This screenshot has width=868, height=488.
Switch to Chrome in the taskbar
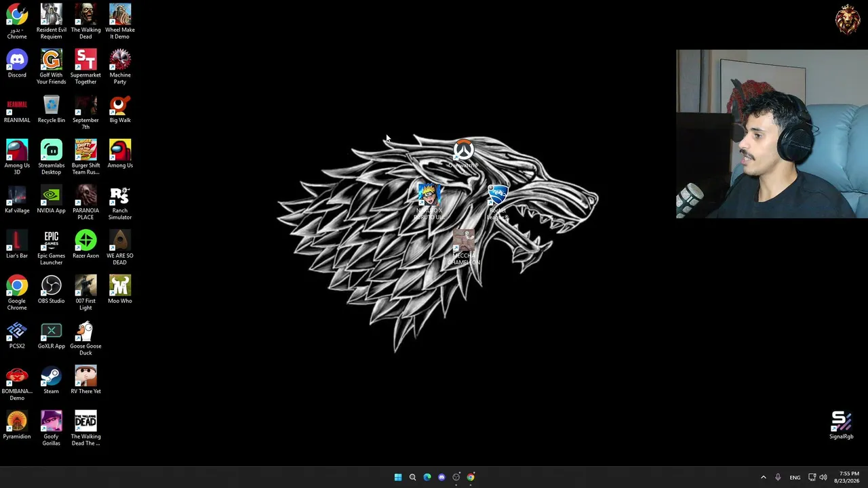(x=471, y=477)
